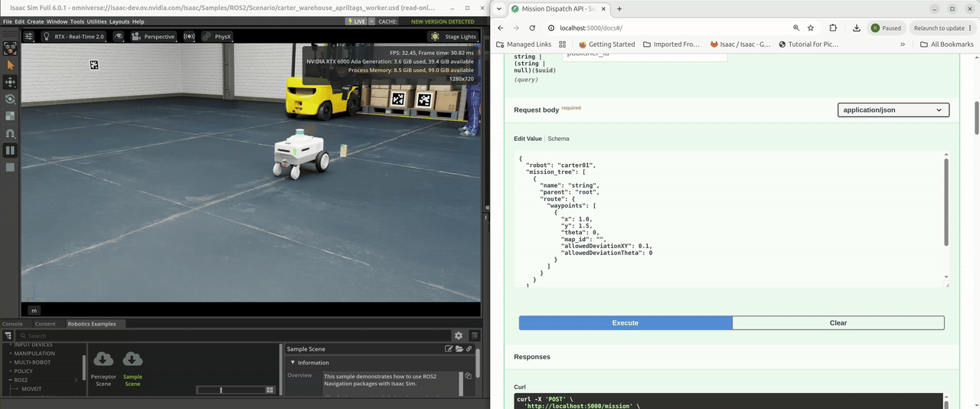This screenshot has height=409, width=980.
Task: Open a new browser tab
Action: coord(619,8)
